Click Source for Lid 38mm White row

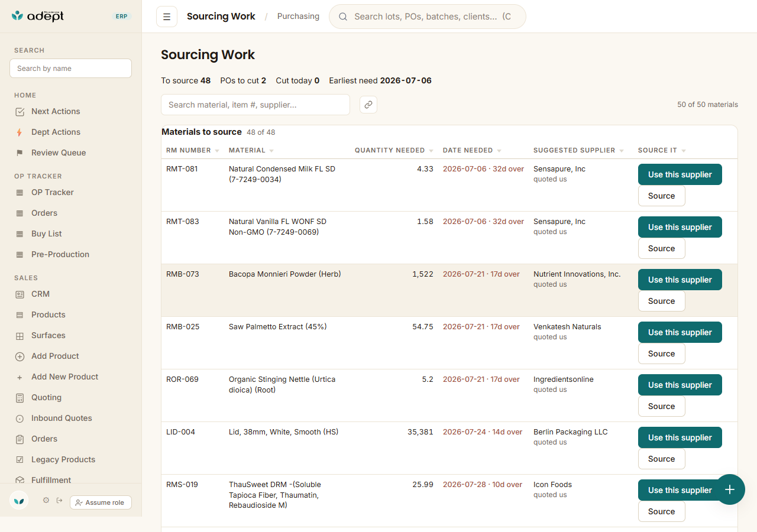click(661, 459)
